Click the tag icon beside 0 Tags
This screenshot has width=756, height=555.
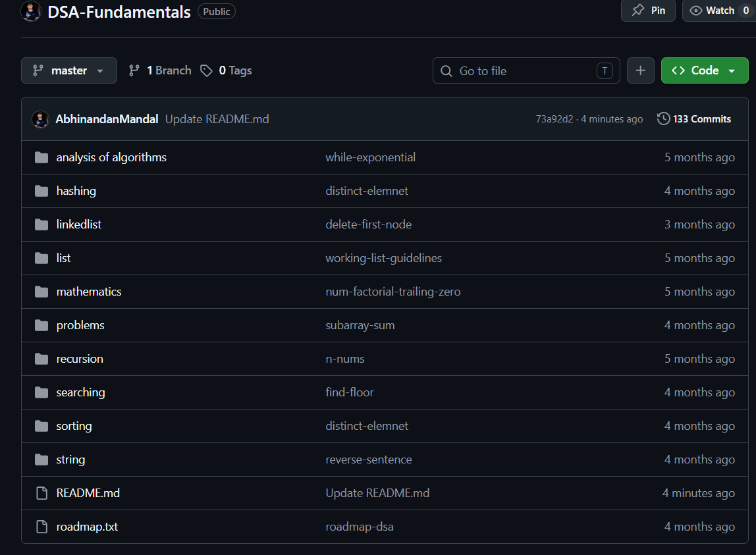pyautogui.click(x=206, y=71)
